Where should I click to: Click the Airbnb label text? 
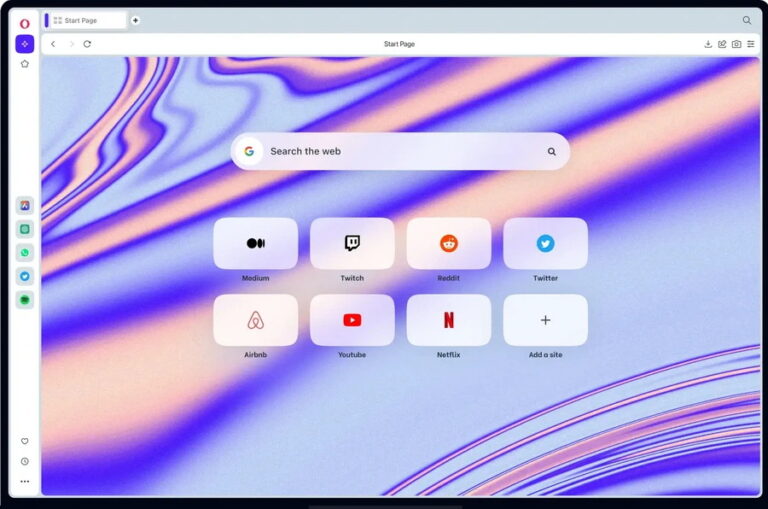256,355
